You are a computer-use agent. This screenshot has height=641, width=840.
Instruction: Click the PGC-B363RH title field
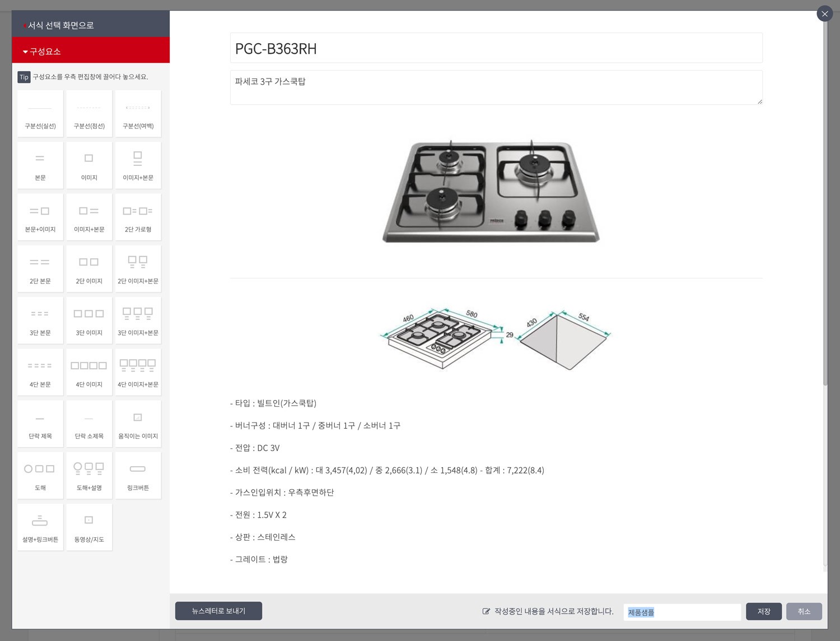click(x=496, y=48)
